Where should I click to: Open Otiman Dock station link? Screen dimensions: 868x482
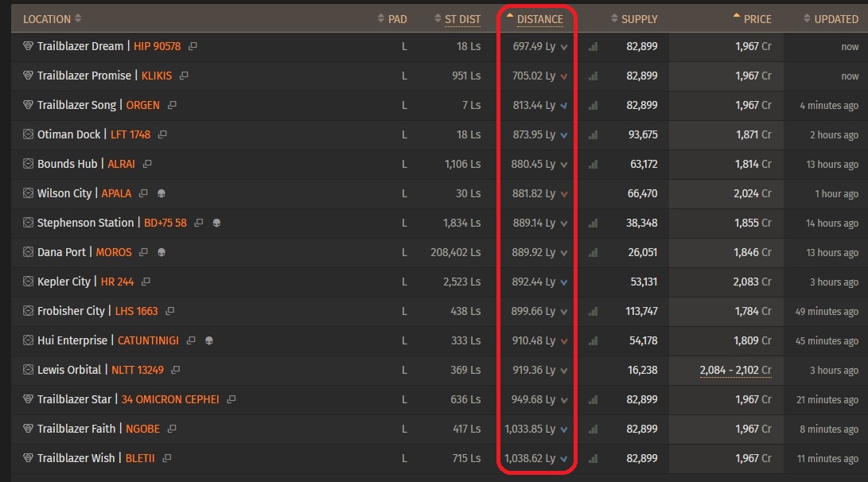pyautogui.click(x=69, y=134)
